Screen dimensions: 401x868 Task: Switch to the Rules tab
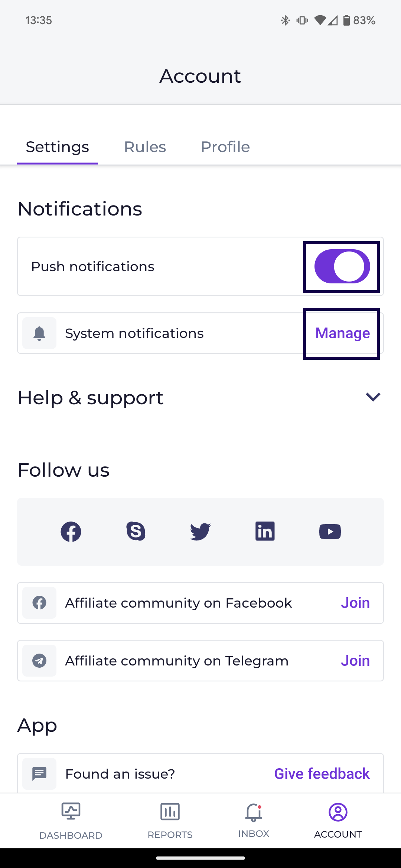pyautogui.click(x=145, y=147)
